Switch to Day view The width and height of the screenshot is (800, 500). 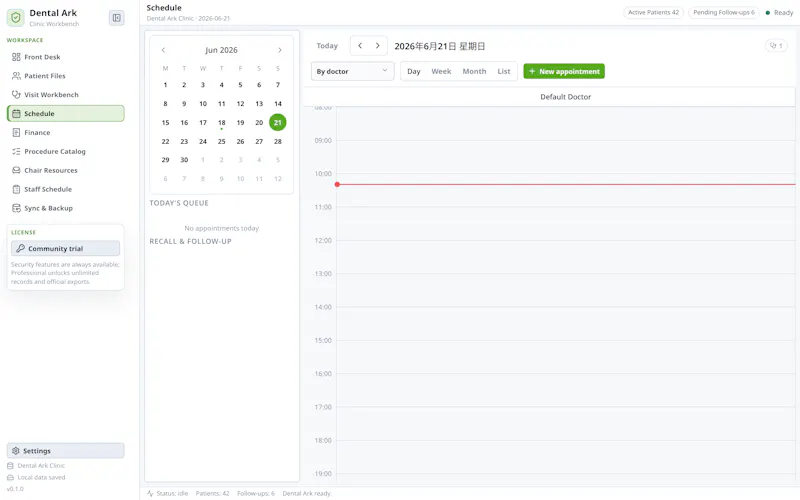414,71
